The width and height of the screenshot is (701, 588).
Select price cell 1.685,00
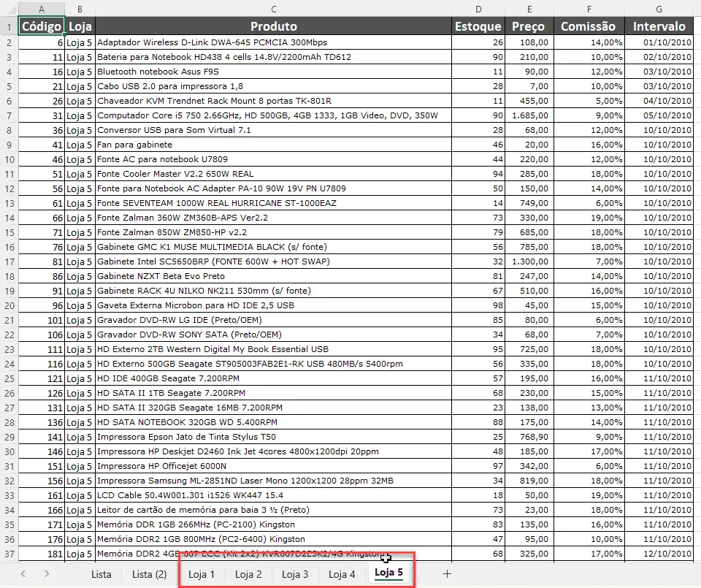(529, 115)
